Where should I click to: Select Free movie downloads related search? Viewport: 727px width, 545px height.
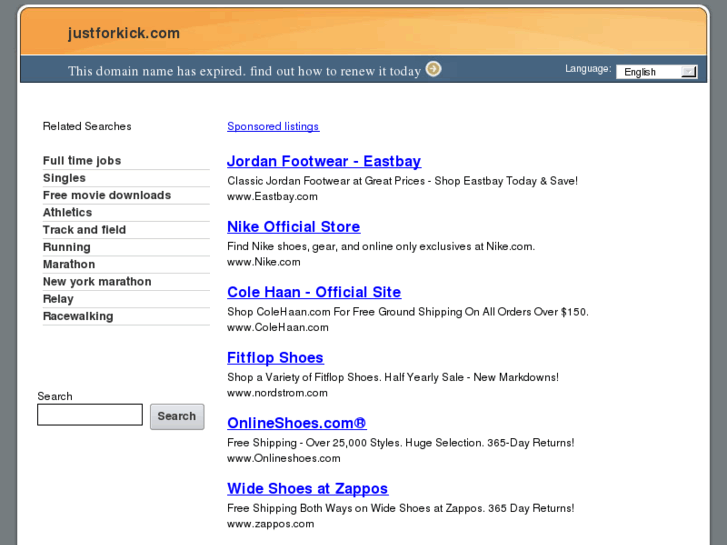(107, 195)
